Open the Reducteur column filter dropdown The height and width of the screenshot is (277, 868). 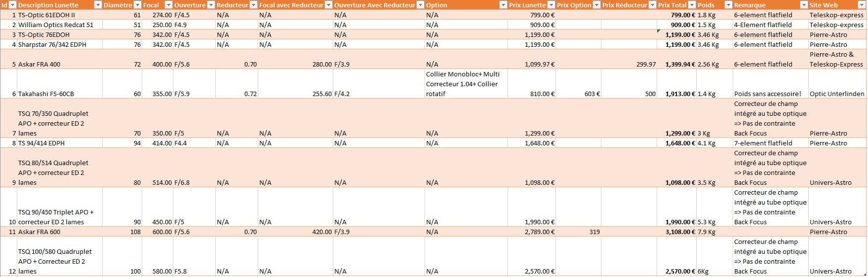click(x=253, y=5)
